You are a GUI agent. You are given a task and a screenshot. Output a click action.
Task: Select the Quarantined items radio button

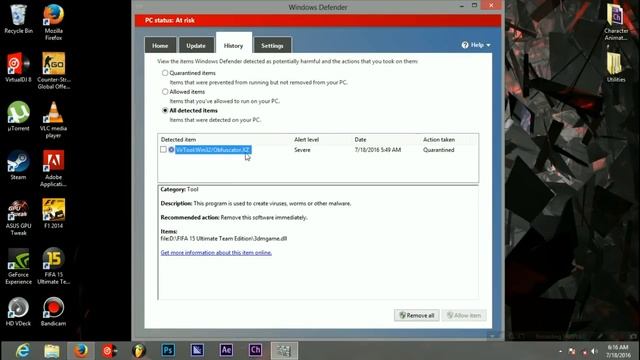(x=165, y=73)
